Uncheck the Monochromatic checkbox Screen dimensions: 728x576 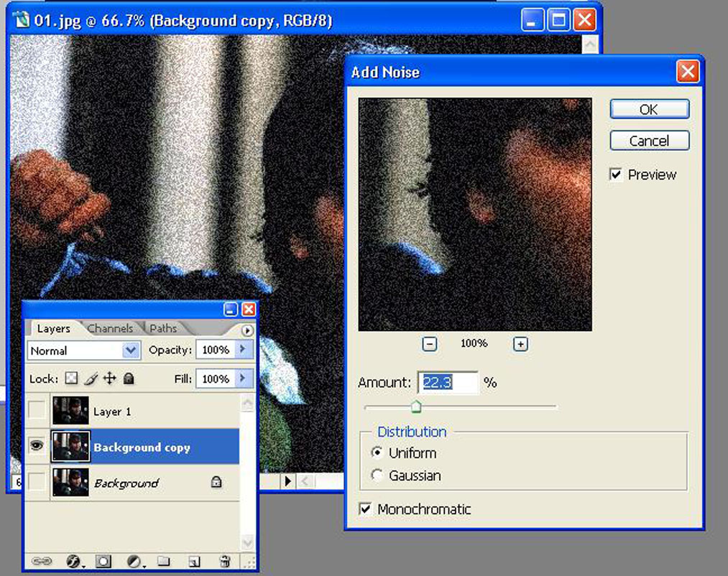coord(365,509)
